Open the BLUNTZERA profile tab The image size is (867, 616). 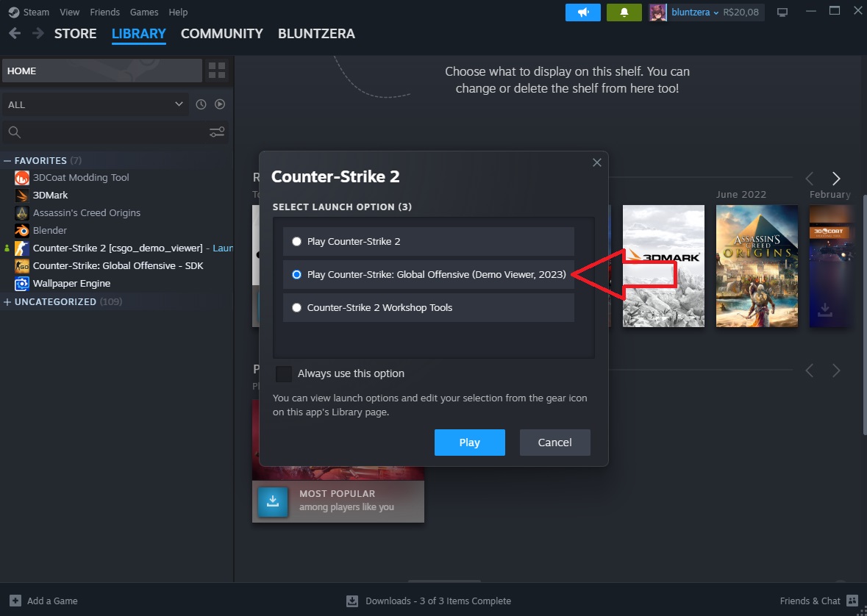[x=316, y=34]
